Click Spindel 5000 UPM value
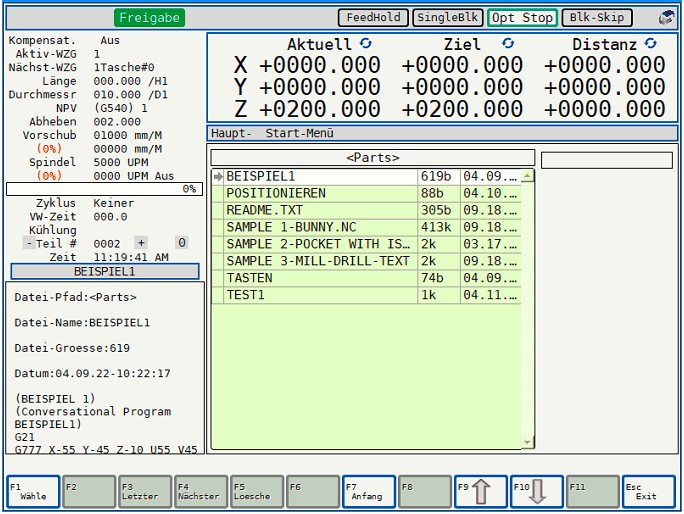Screen dimensions: 684x514 point(121,162)
